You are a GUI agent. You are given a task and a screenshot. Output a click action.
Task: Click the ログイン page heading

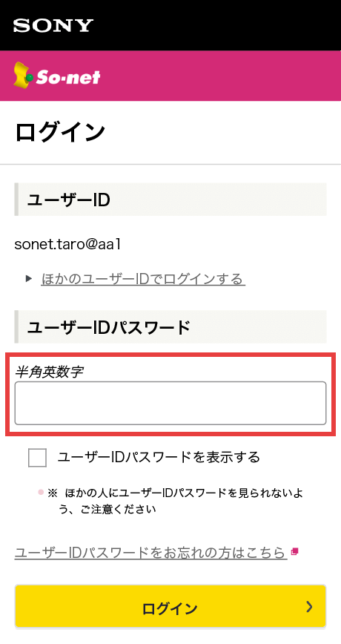pos(60,132)
